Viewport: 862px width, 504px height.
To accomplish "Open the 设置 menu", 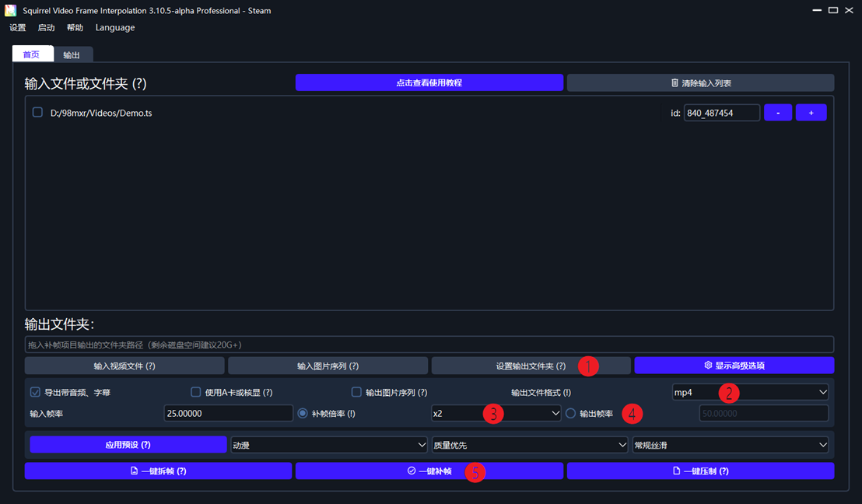I will 18,27.
